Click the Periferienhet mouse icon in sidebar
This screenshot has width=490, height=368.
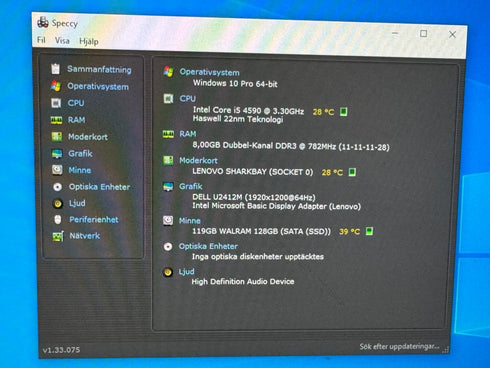(58, 219)
